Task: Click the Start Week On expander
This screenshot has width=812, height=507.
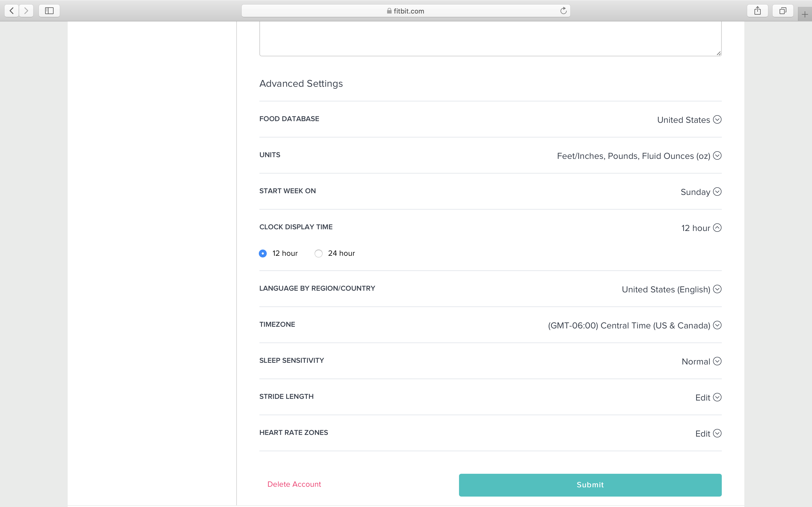Action: [x=717, y=192]
